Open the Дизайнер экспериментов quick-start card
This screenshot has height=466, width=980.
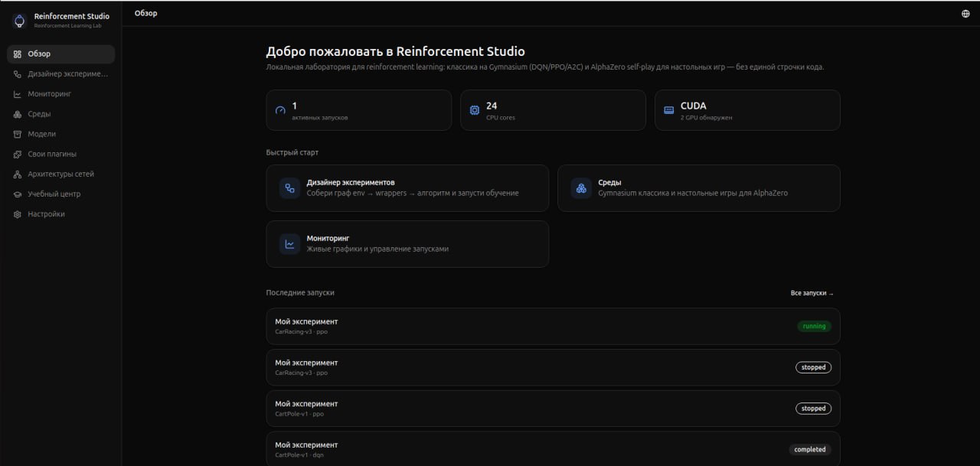pos(407,188)
